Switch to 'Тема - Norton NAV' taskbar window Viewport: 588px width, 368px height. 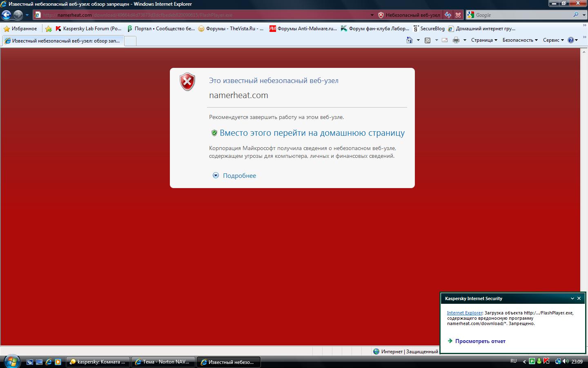pyautogui.click(x=163, y=362)
